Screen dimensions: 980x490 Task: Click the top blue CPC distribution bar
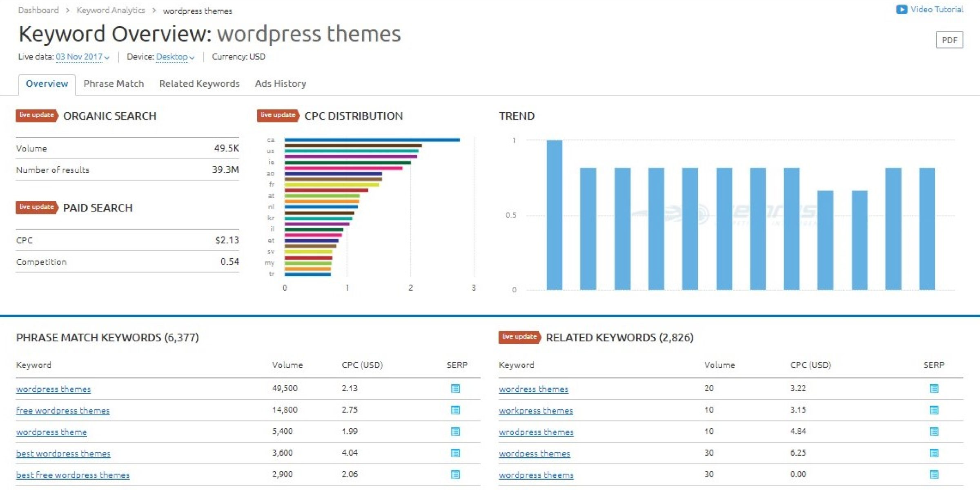tap(372, 140)
